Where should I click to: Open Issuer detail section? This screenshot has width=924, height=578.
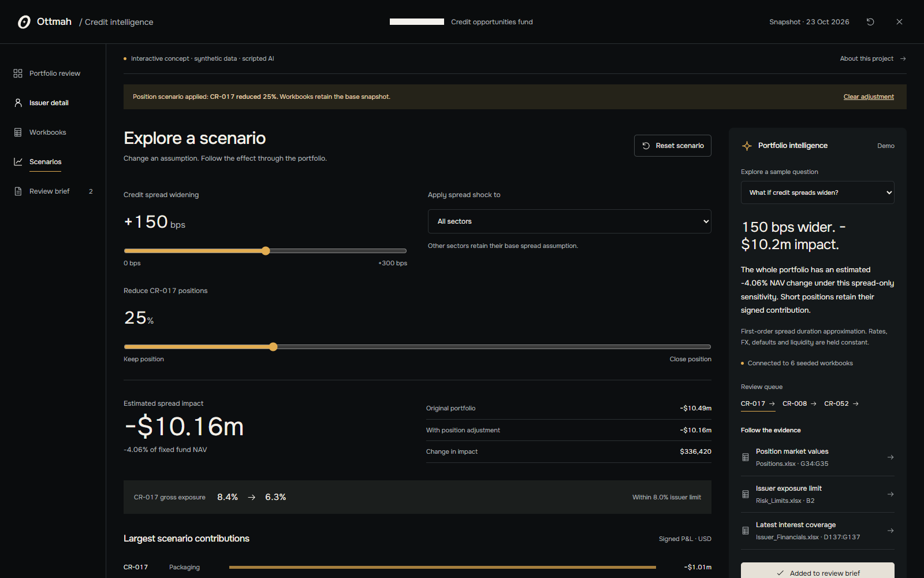pos(49,103)
